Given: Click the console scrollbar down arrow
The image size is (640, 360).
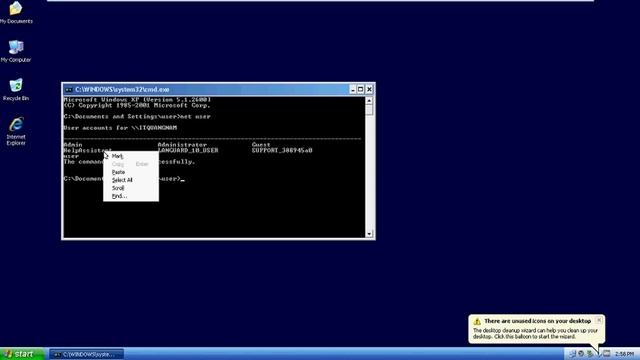Looking at the screenshot, I should 369,233.
